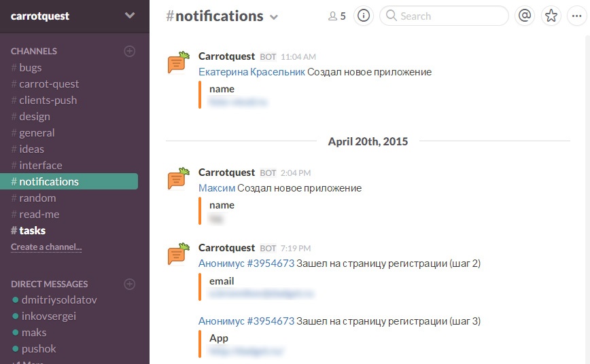View the channel member count icon
This screenshot has width=590, height=364.
(337, 16)
